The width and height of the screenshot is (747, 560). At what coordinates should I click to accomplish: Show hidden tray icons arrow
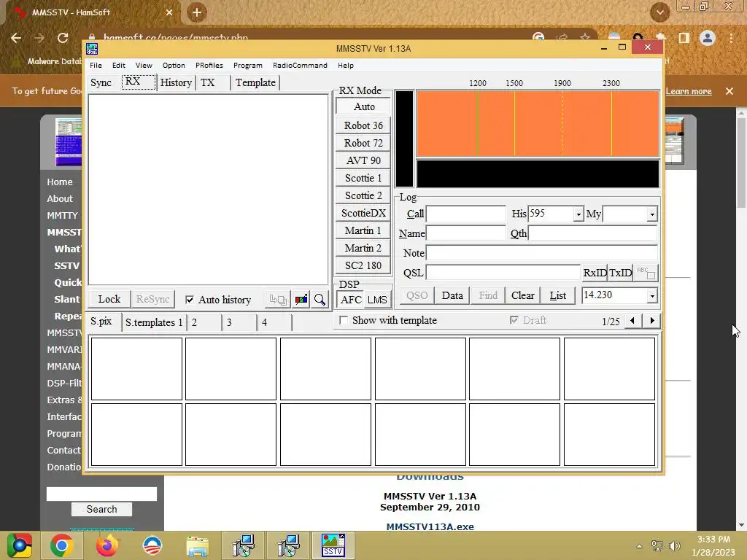[639, 545]
